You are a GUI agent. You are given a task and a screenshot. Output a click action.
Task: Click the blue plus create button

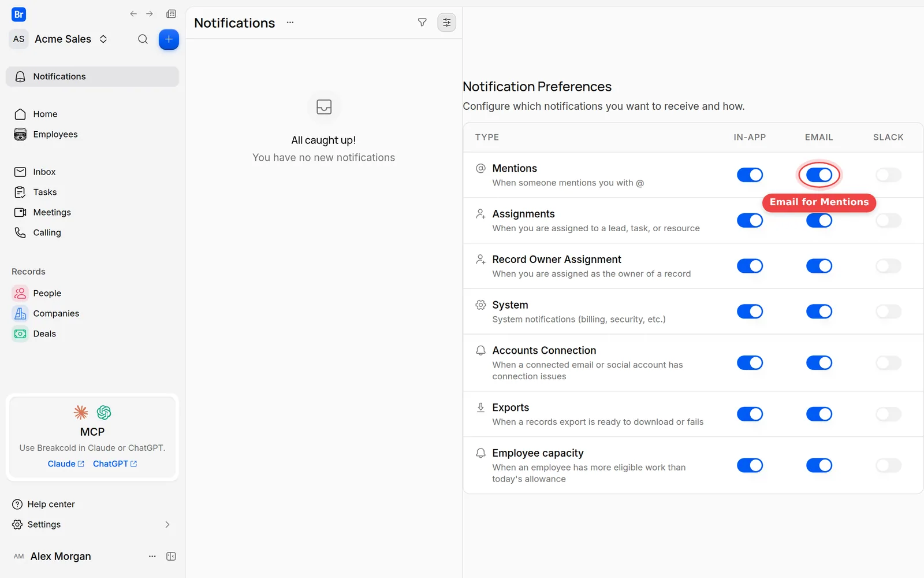tap(169, 39)
